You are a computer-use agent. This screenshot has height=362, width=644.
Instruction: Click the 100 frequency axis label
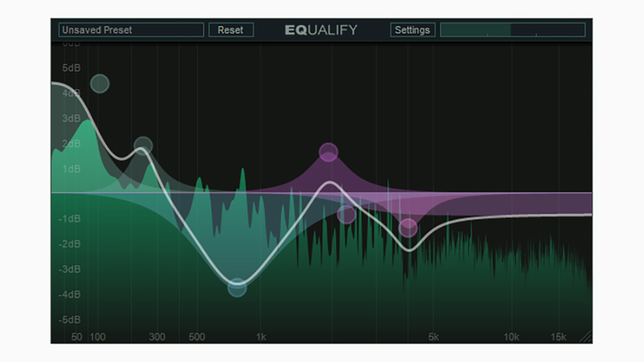97,337
